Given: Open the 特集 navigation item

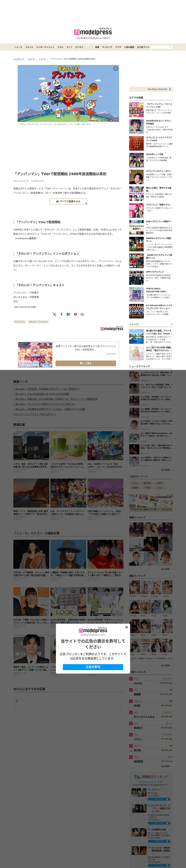Looking at the screenshot, I should pyautogui.click(x=97, y=47).
